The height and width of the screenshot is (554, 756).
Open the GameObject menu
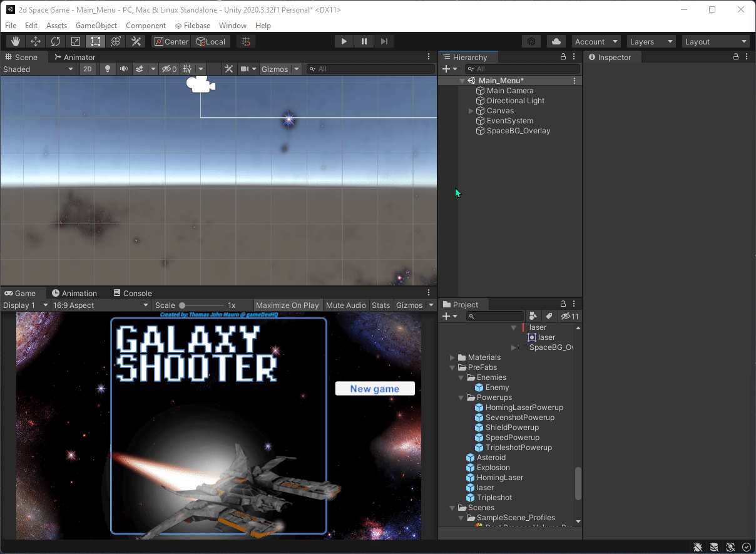click(96, 25)
